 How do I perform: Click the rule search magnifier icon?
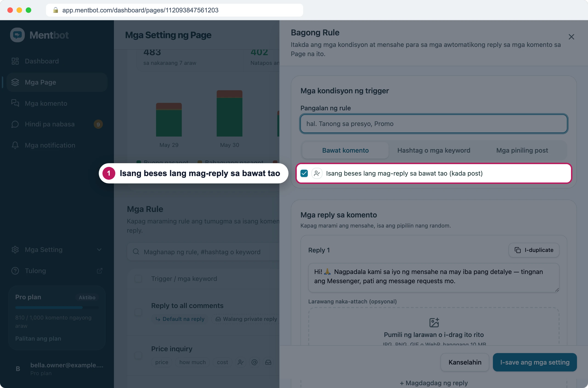click(136, 252)
